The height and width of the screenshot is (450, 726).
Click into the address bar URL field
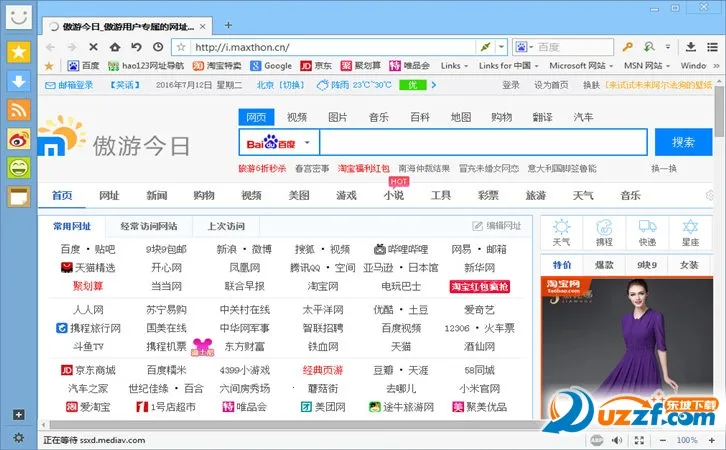pos(330,47)
